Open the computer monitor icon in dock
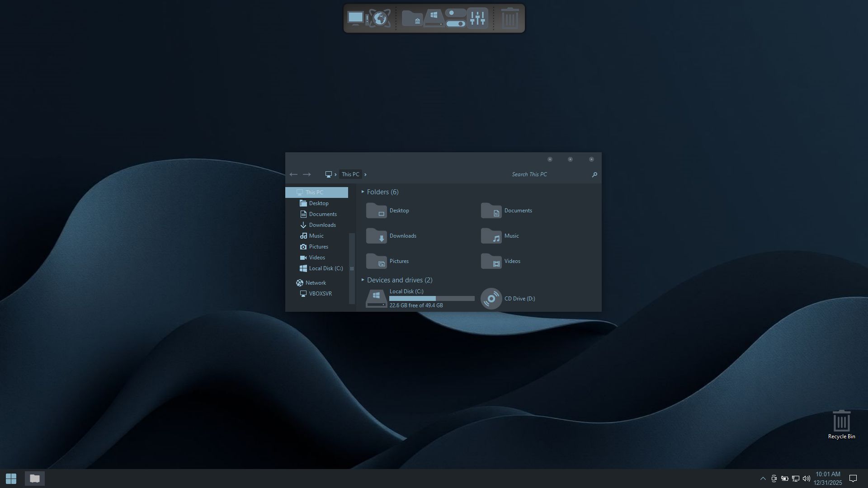Viewport: 868px width, 488px height. coord(356,18)
